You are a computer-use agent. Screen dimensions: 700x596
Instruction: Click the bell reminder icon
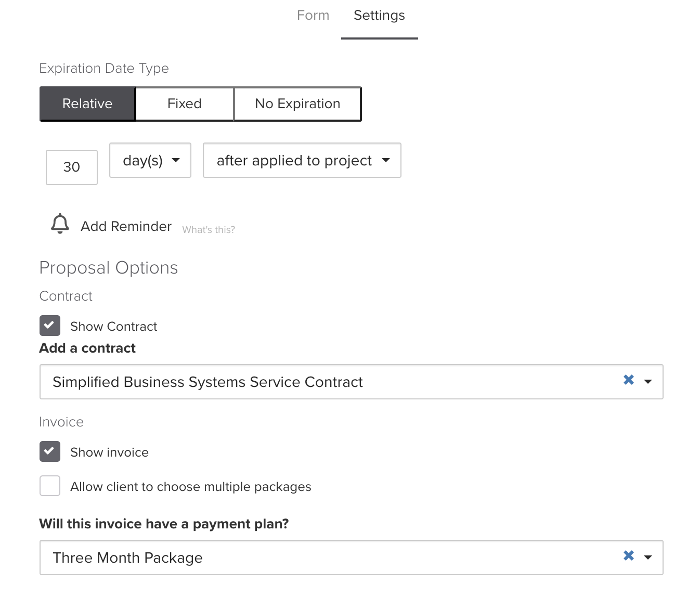coord(60,224)
